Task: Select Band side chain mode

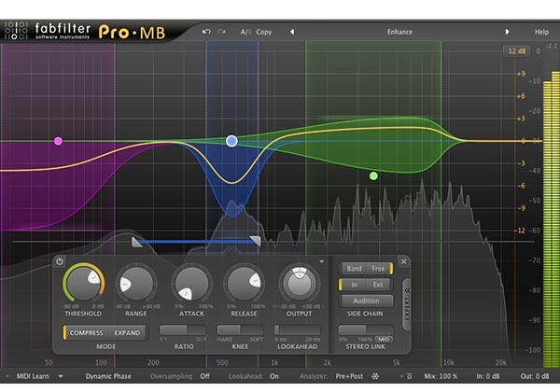Action: 354,269
